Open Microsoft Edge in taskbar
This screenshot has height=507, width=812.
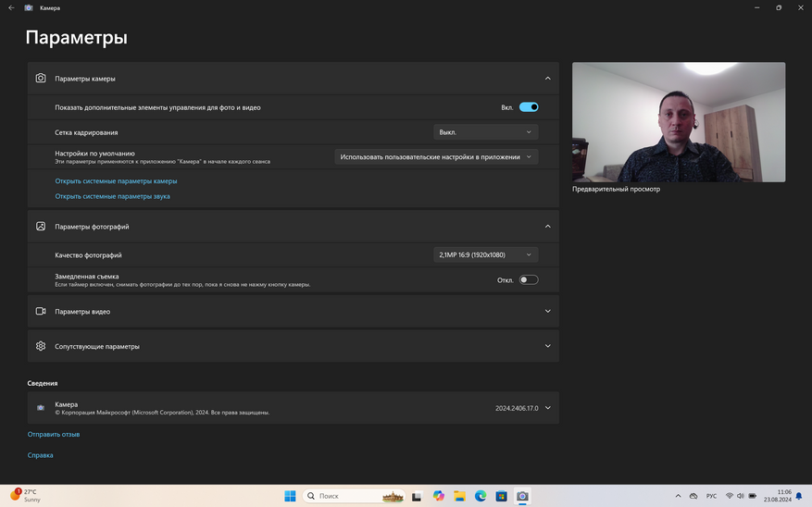(481, 496)
